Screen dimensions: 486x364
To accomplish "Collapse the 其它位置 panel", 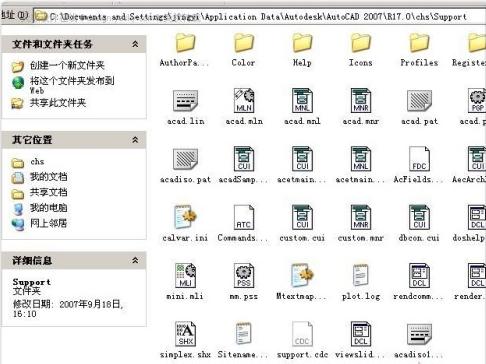I will (x=135, y=140).
